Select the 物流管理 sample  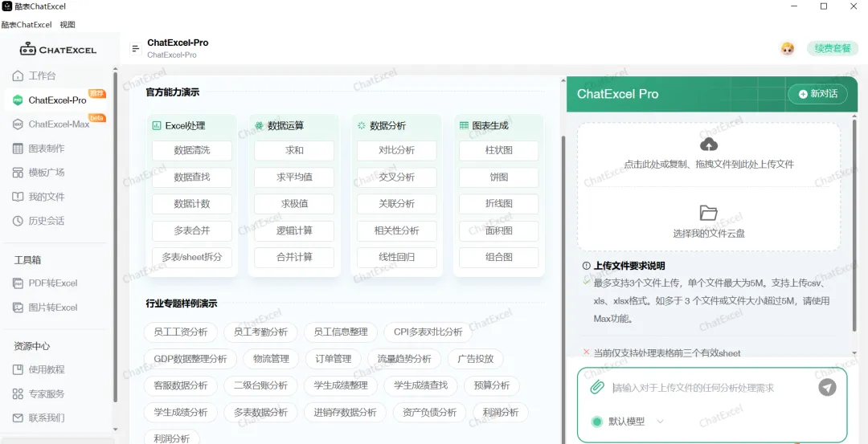pos(272,359)
